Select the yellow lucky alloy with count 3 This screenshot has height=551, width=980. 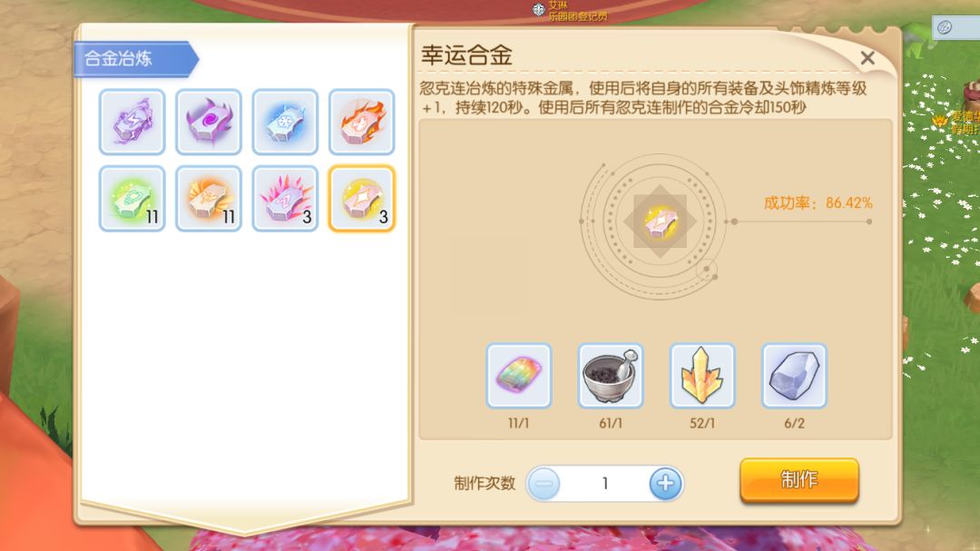[362, 198]
